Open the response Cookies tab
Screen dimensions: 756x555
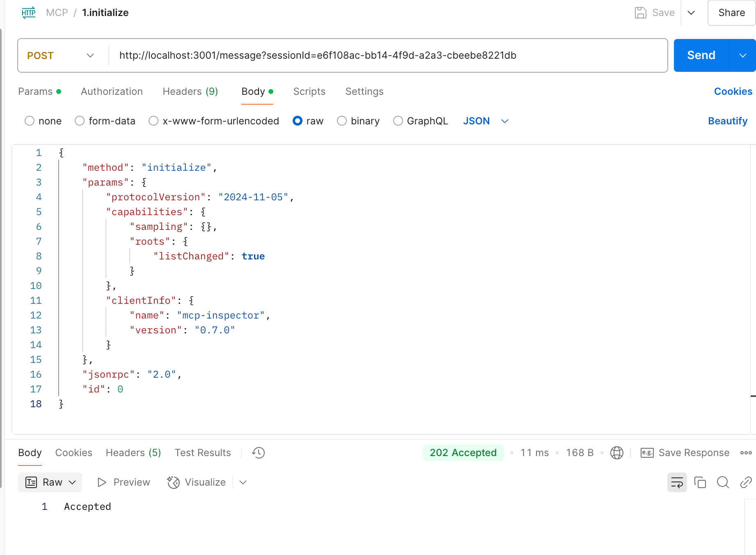coord(74,453)
